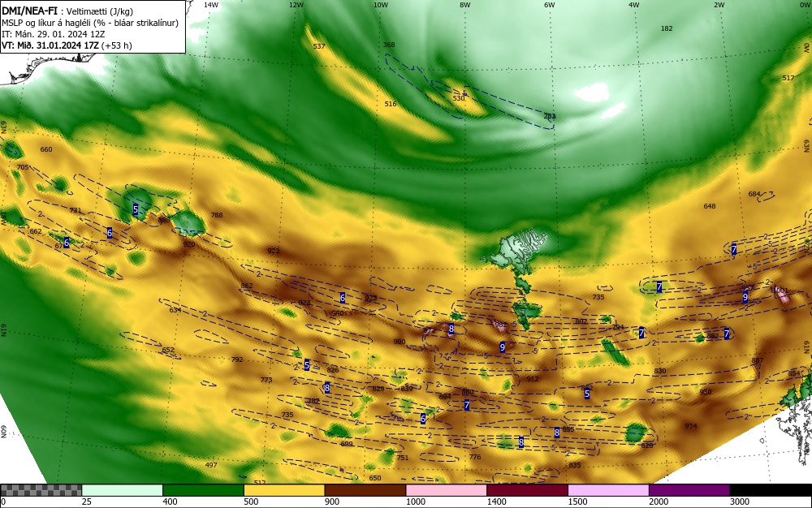812x508 pixels.
Task: Click the legend tick label 2000
Action: pos(659,502)
